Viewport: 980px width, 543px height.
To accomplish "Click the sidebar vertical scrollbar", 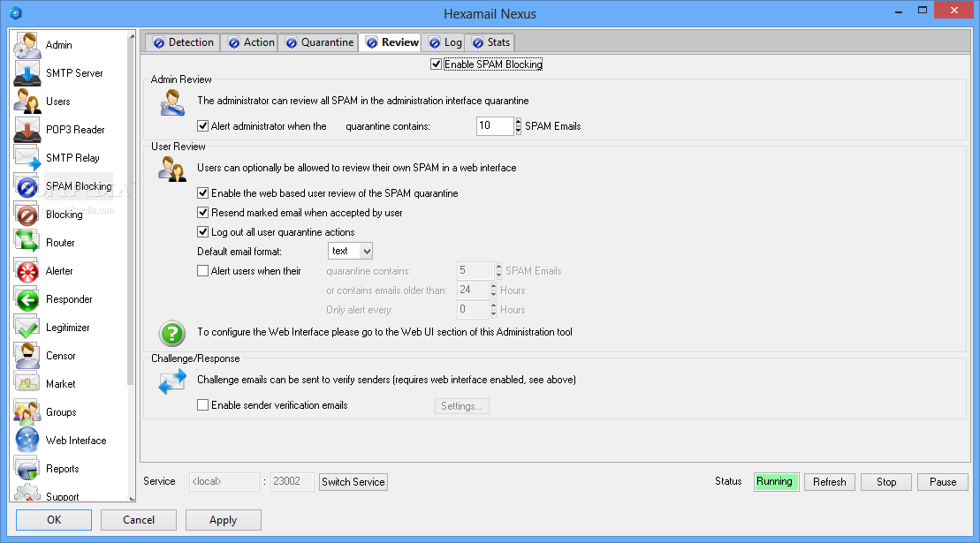I will (132, 212).
